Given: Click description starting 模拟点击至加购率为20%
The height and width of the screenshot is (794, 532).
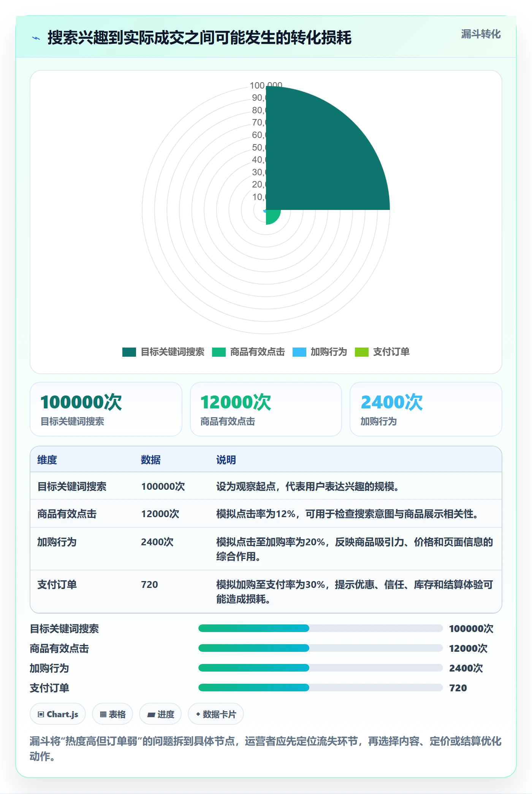Looking at the screenshot, I should click(355, 549).
